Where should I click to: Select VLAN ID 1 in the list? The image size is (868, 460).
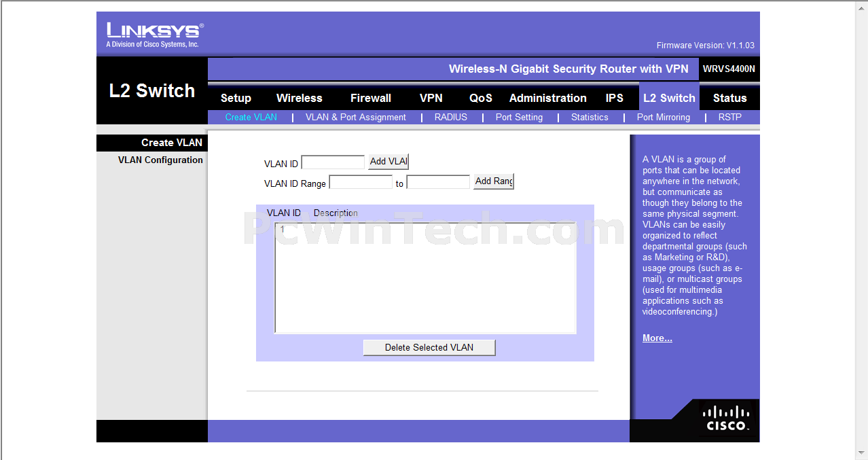(x=425, y=229)
